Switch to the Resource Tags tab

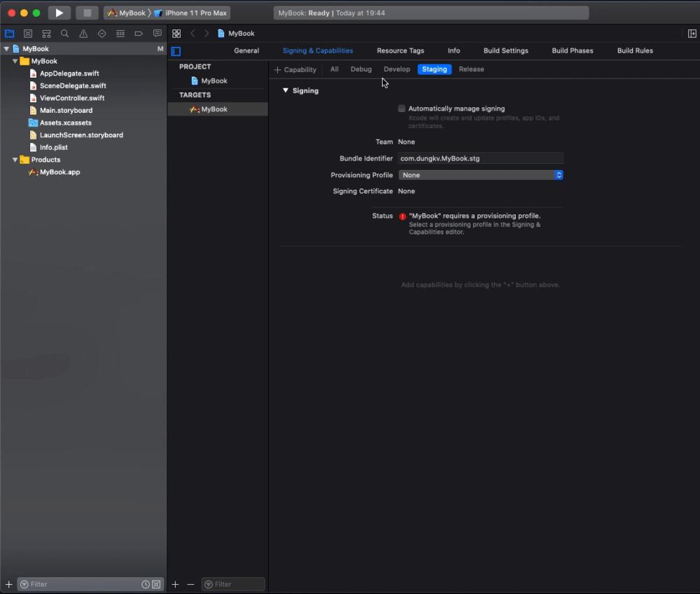[x=400, y=50]
